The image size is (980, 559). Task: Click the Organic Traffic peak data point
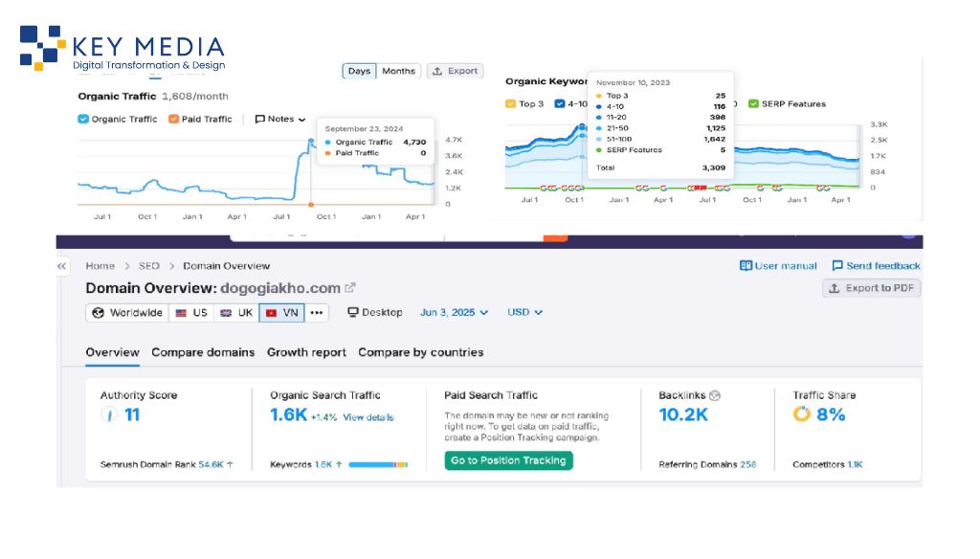pyautogui.click(x=311, y=141)
